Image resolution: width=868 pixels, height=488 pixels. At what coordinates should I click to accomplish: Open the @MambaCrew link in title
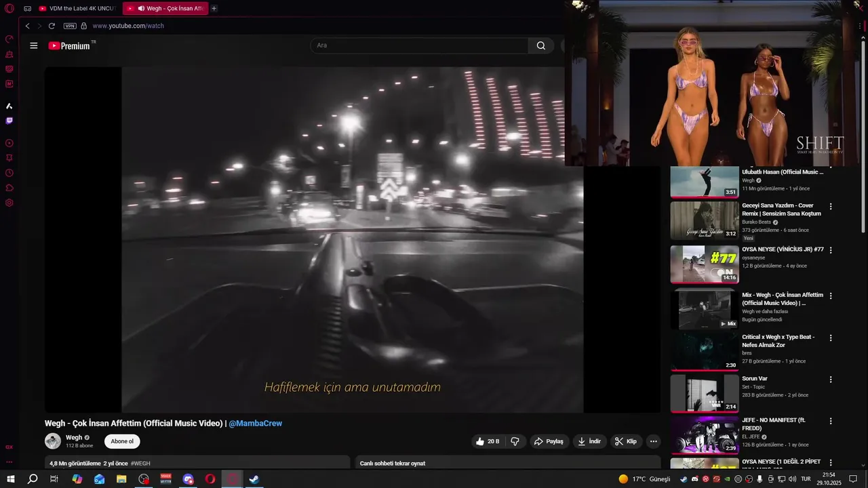click(x=255, y=424)
